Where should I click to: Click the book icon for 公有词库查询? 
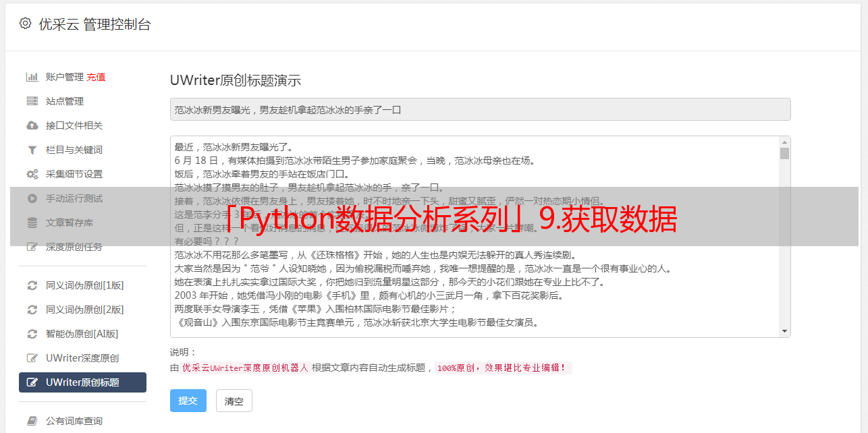tap(32, 421)
